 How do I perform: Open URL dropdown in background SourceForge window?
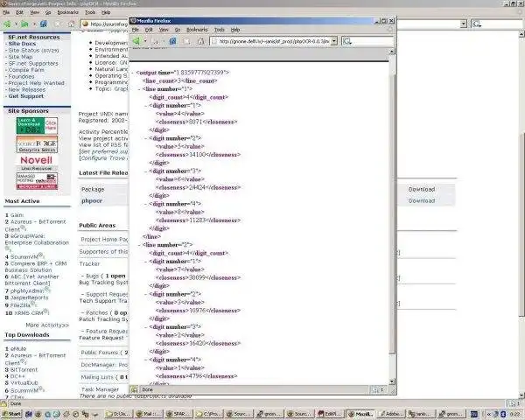(464, 24)
